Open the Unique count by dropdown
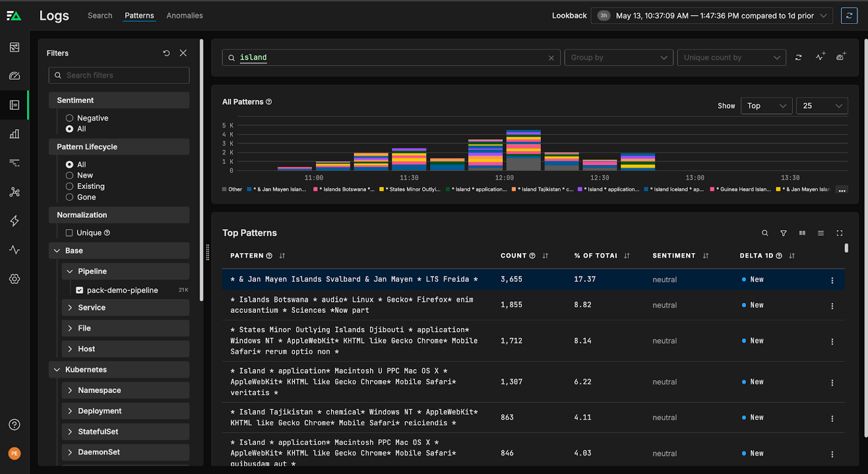The width and height of the screenshot is (868, 474). pyautogui.click(x=731, y=58)
